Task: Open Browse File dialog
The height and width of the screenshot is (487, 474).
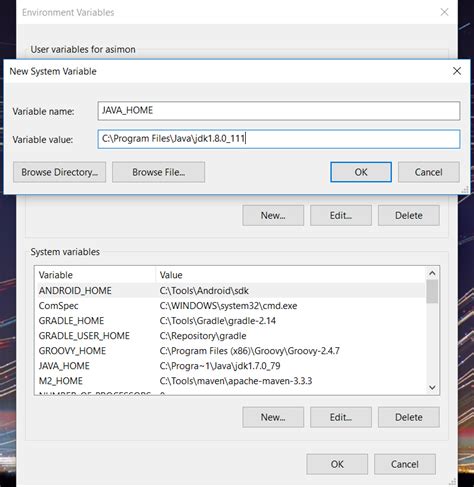Action: point(159,172)
